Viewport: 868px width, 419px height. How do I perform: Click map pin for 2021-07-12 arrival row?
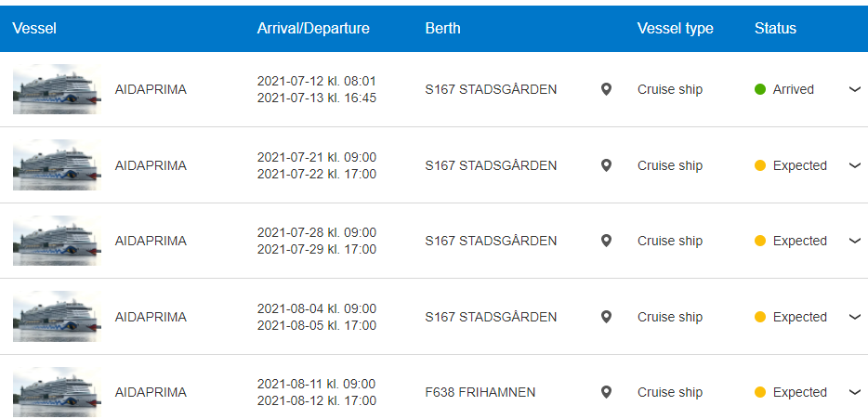click(x=606, y=89)
